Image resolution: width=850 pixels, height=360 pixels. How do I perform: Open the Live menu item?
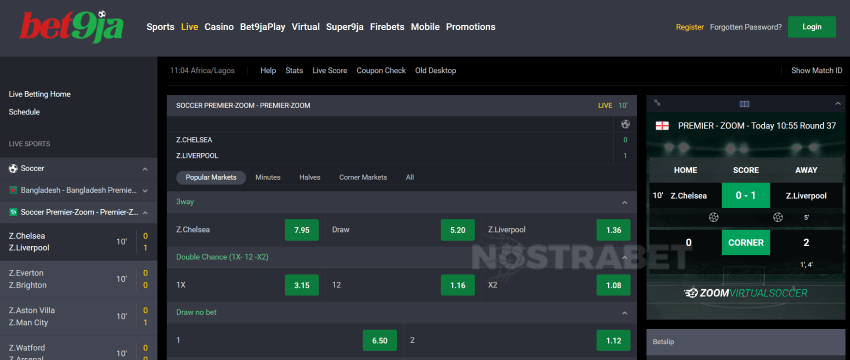click(190, 27)
